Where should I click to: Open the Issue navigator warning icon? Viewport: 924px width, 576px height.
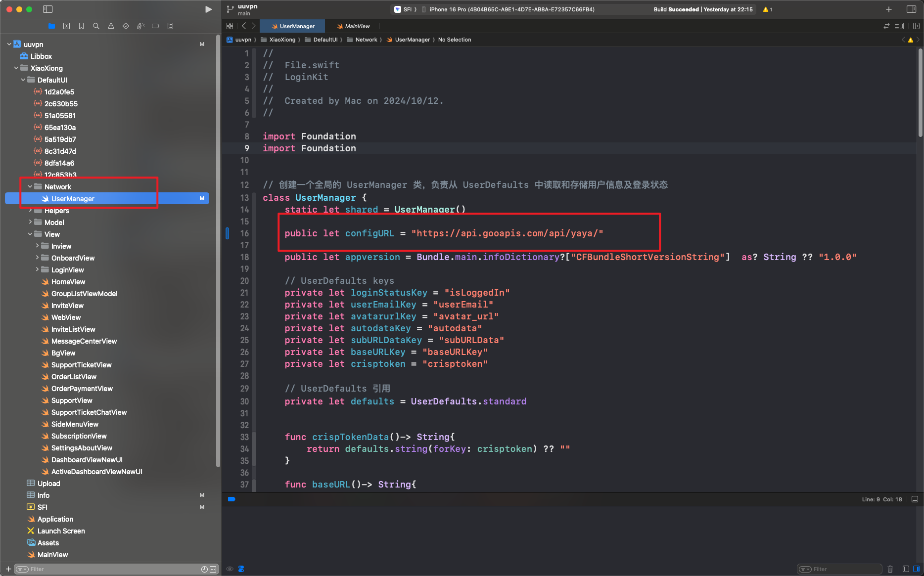pyautogui.click(x=111, y=26)
